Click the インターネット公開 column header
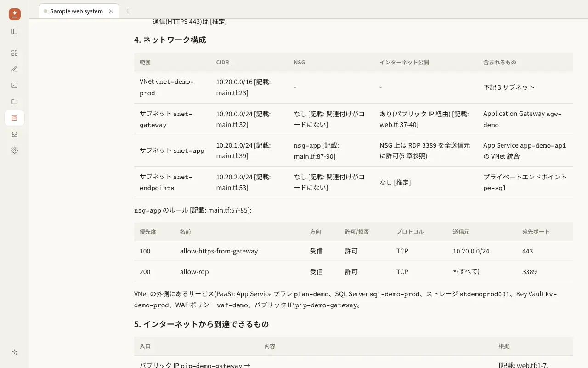 tap(404, 62)
